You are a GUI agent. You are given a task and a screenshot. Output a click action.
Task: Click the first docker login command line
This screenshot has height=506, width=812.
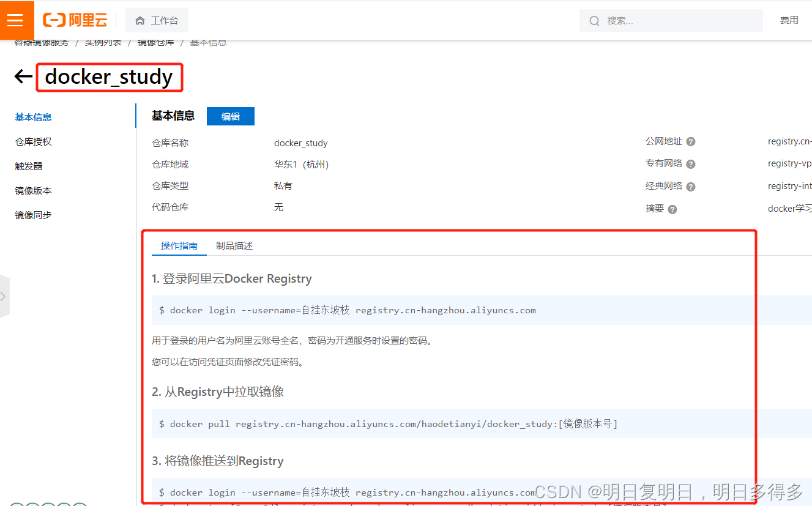(348, 310)
